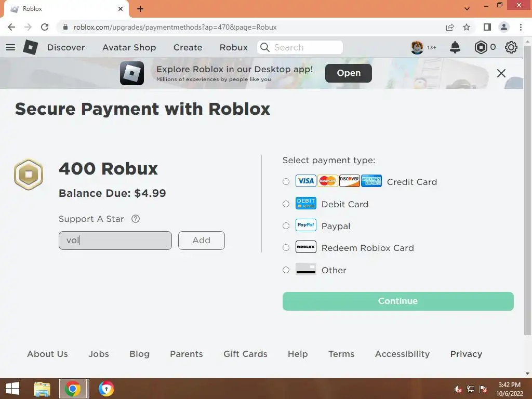Reload the page with refresh icon
This screenshot has height=399, width=532.
45,27
